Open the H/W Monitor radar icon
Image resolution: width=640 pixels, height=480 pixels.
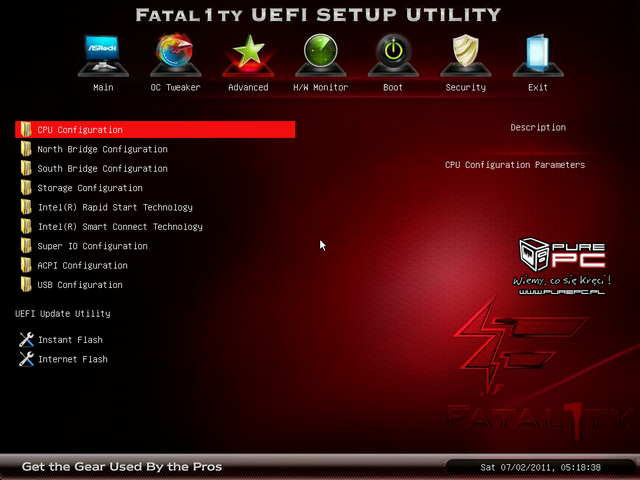click(x=320, y=55)
